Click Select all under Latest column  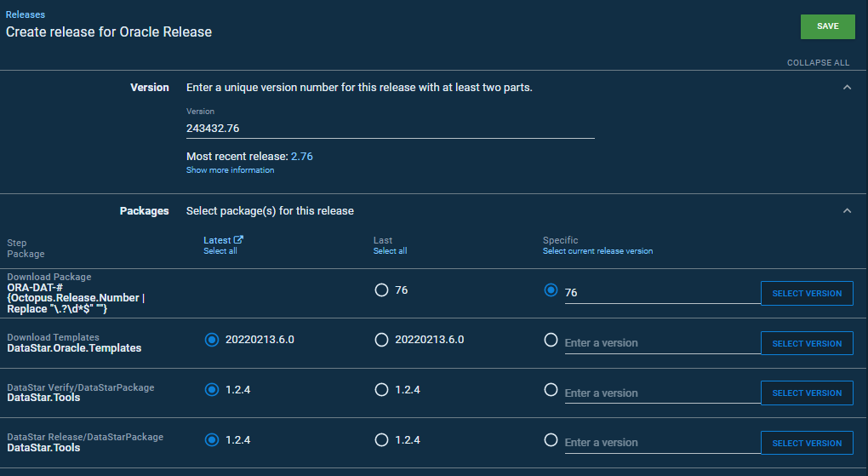click(x=220, y=251)
